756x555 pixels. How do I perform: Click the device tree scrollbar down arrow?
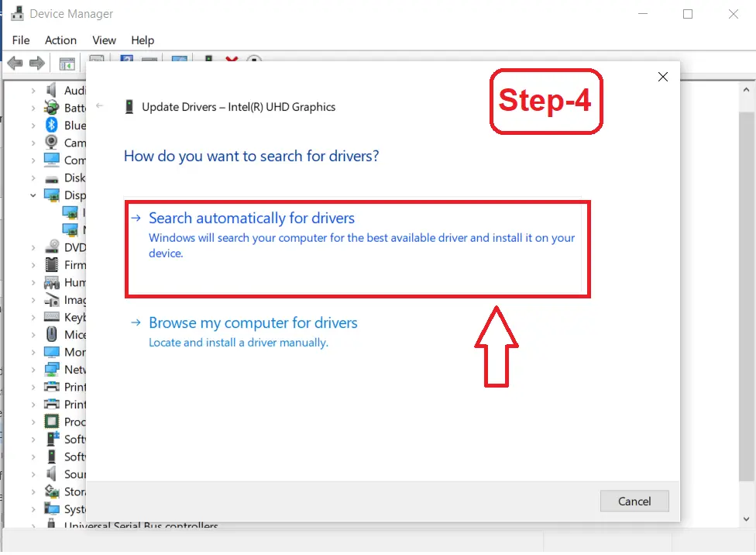[747, 519]
